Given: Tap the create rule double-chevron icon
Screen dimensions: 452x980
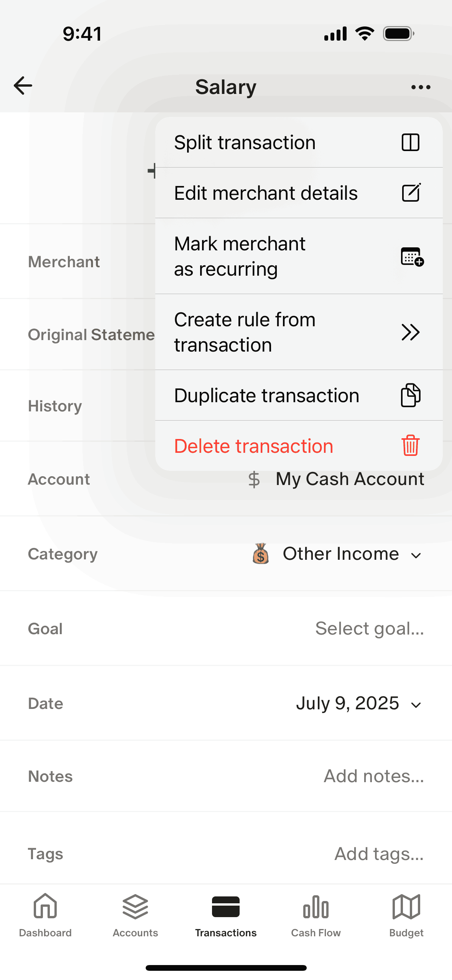Looking at the screenshot, I should pyautogui.click(x=410, y=332).
